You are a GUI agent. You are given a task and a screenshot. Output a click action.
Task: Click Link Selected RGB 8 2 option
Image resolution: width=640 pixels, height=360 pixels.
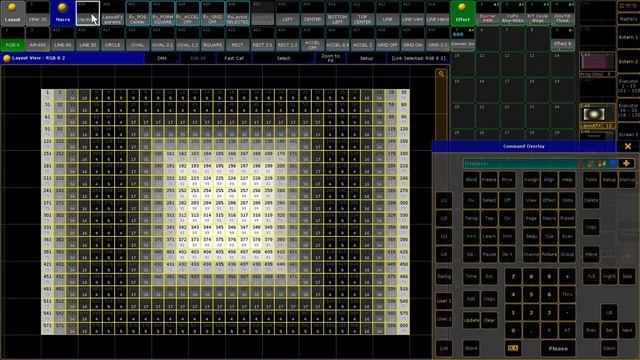418,58
